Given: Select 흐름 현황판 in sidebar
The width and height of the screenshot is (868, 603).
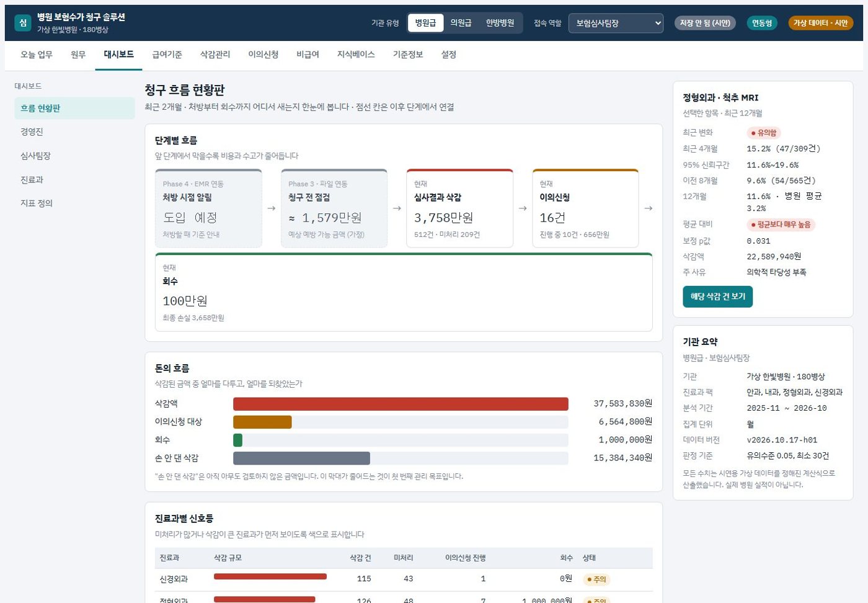Looking at the screenshot, I should (74, 108).
